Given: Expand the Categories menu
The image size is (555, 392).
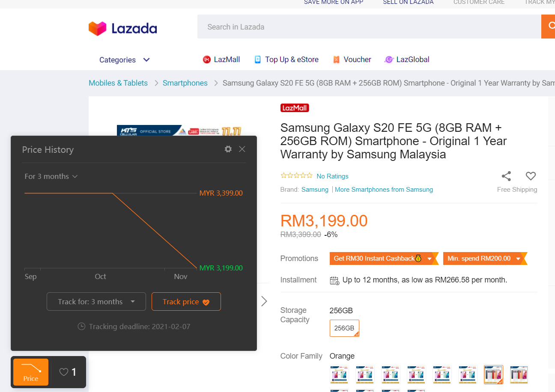Looking at the screenshot, I should pos(124,60).
